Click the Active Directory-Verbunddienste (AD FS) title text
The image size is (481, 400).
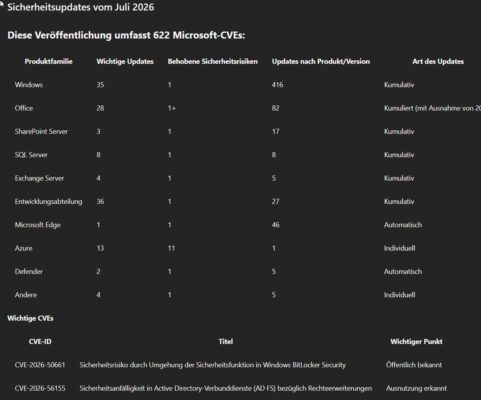click(226, 388)
